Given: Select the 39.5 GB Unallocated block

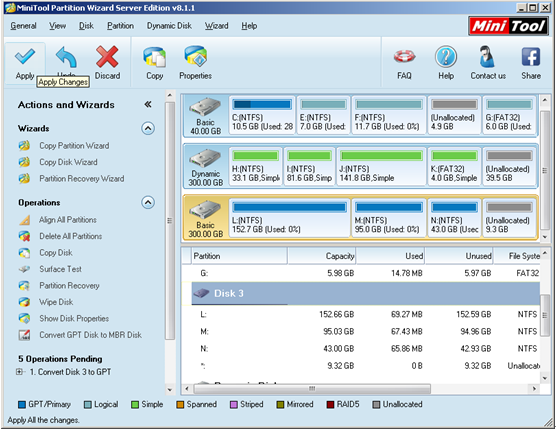Looking at the screenshot, I should point(509,167).
